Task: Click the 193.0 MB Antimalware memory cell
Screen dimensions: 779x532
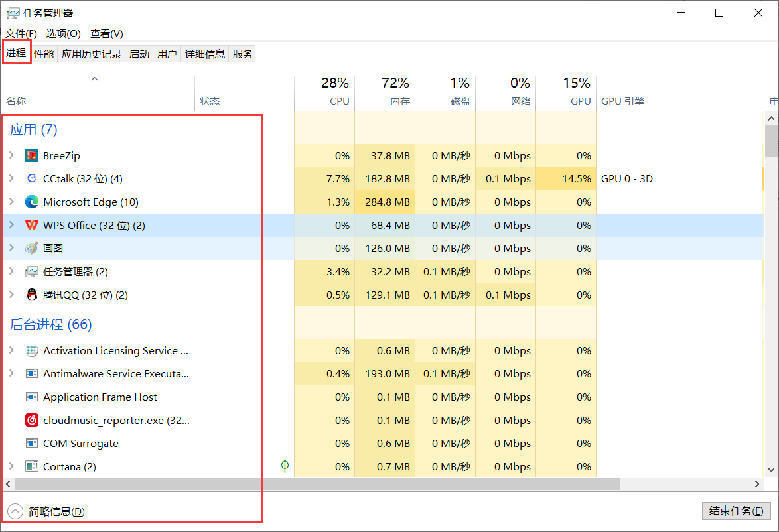Action: (385, 374)
